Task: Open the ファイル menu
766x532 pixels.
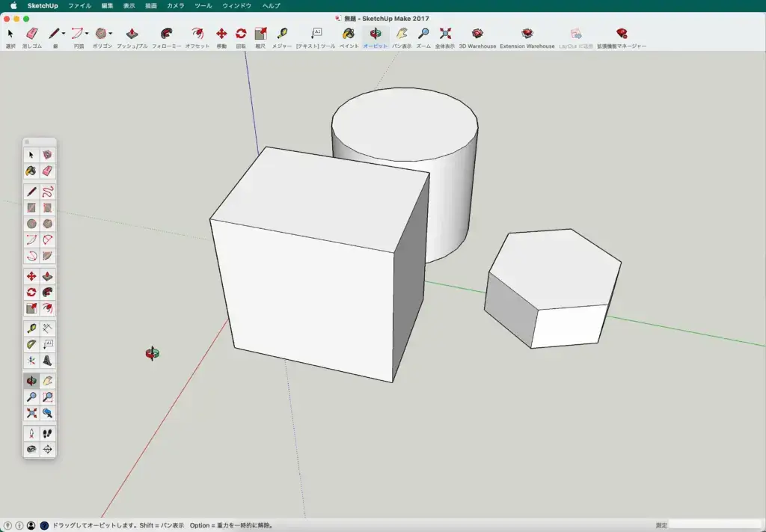Action: (79, 6)
